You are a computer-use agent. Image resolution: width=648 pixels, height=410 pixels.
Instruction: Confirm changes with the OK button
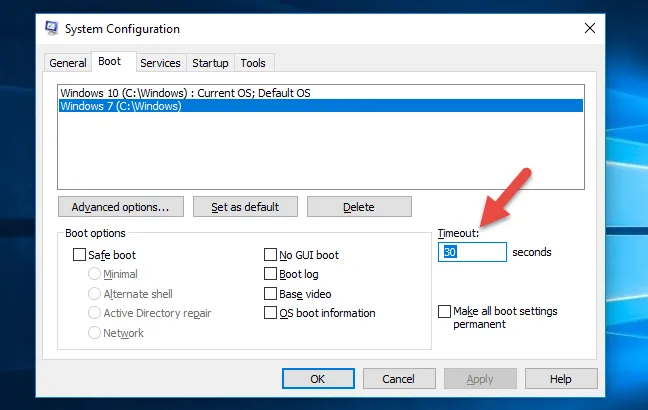[x=318, y=379]
